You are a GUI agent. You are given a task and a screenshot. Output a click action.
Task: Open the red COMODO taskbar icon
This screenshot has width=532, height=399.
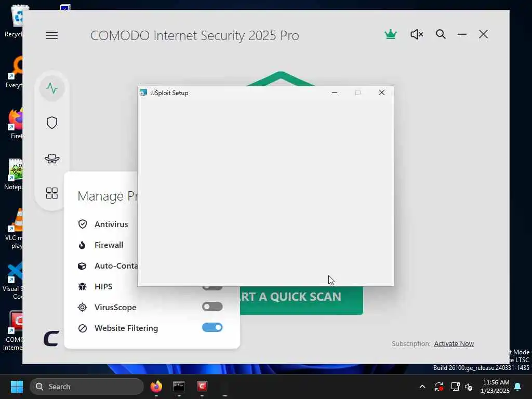[202, 386]
